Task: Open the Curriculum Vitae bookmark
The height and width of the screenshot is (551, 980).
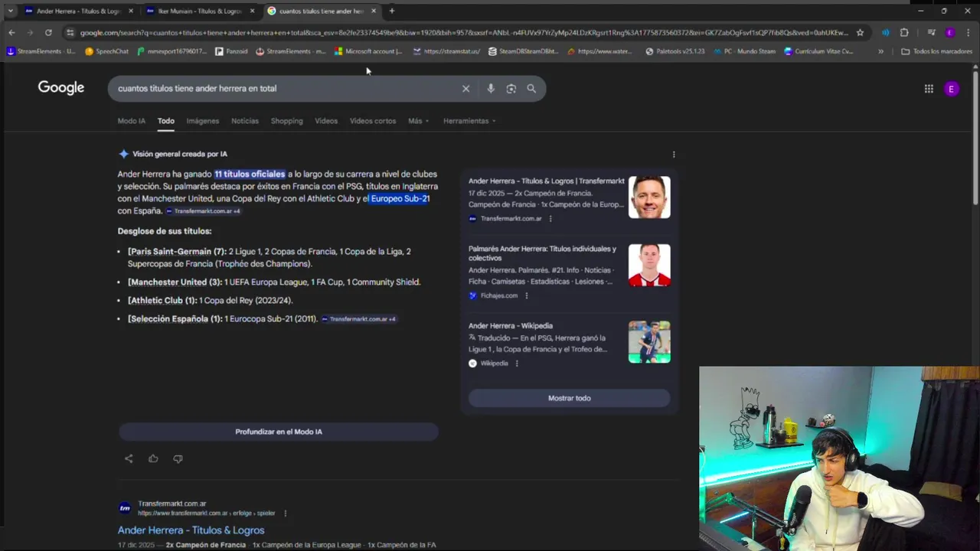Action: (x=818, y=51)
